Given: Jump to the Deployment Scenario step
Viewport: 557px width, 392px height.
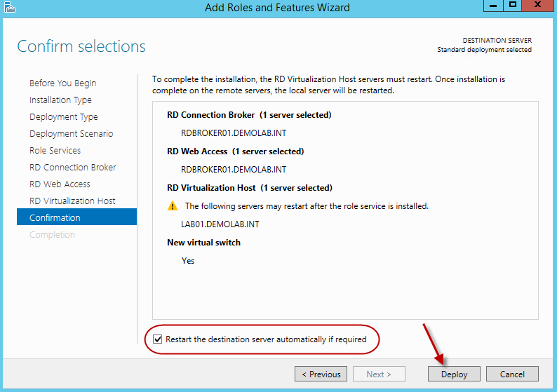Looking at the screenshot, I should point(71,134).
